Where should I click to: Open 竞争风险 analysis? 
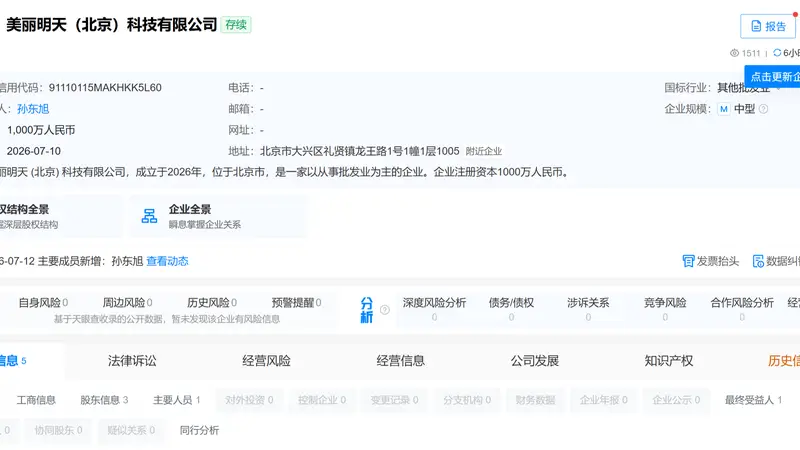coord(665,309)
